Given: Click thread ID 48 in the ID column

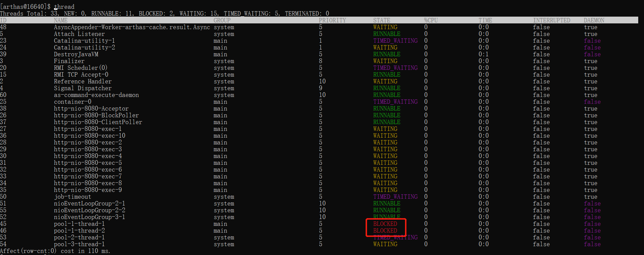Looking at the screenshot, I should pyautogui.click(x=3, y=27).
